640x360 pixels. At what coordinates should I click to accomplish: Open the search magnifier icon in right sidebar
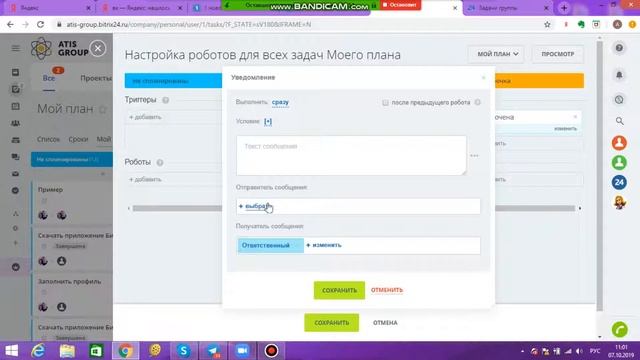click(x=619, y=121)
